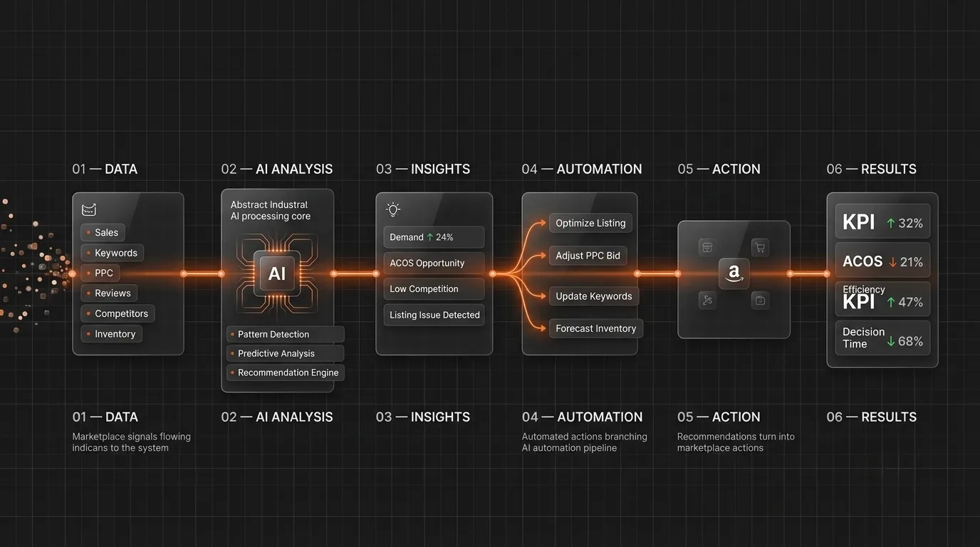Select the AI processor chip icon
The width and height of the screenshot is (980, 547).
pos(277,274)
